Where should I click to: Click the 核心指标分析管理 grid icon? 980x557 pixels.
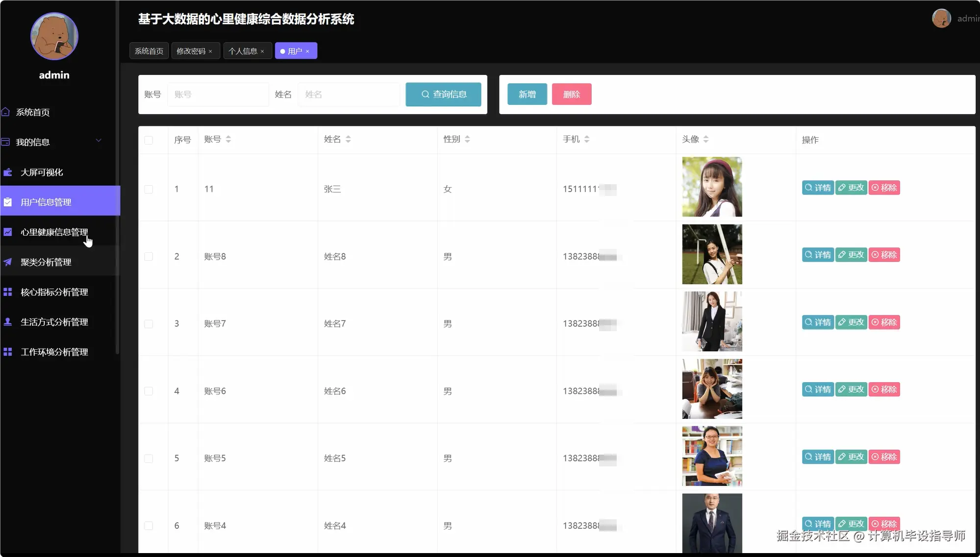click(8, 292)
